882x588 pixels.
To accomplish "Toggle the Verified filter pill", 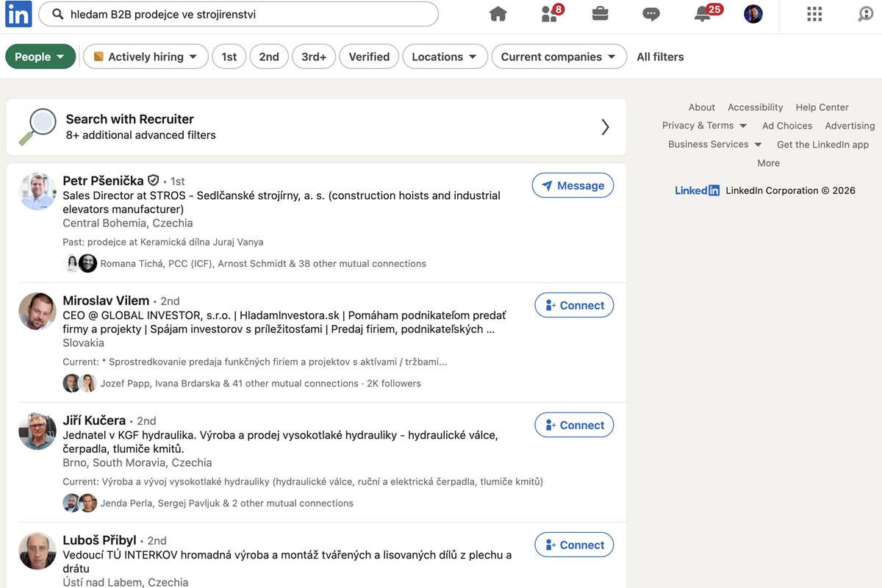I will click(369, 57).
